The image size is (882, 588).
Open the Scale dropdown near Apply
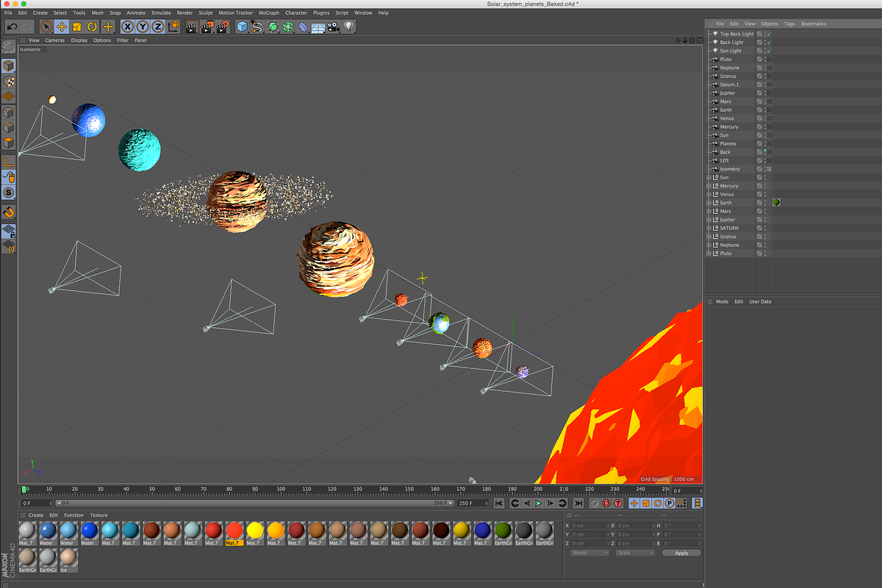click(x=634, y=552)
